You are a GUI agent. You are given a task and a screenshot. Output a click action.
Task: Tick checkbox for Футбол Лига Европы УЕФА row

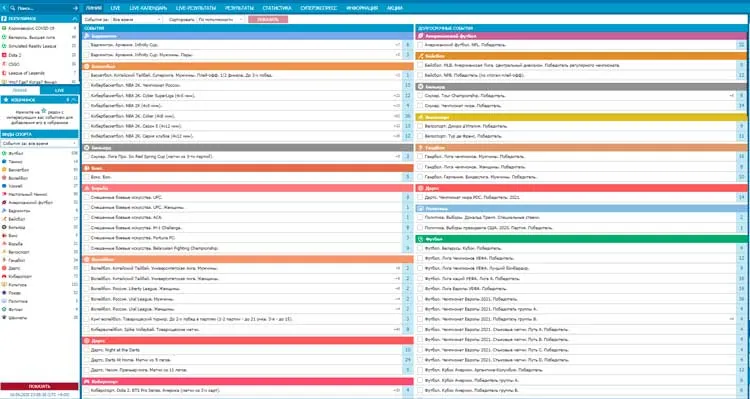419,289
